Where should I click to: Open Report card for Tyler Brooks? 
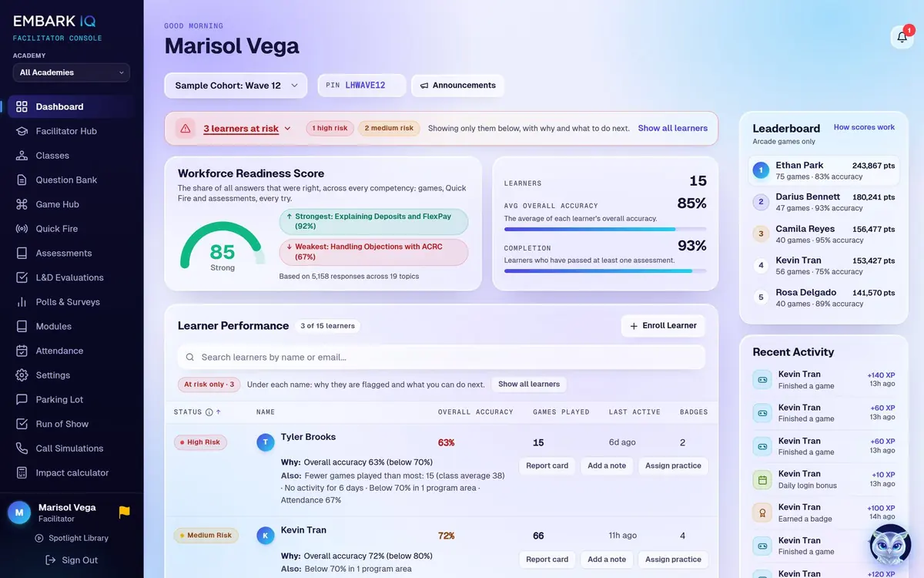point(547,465)
